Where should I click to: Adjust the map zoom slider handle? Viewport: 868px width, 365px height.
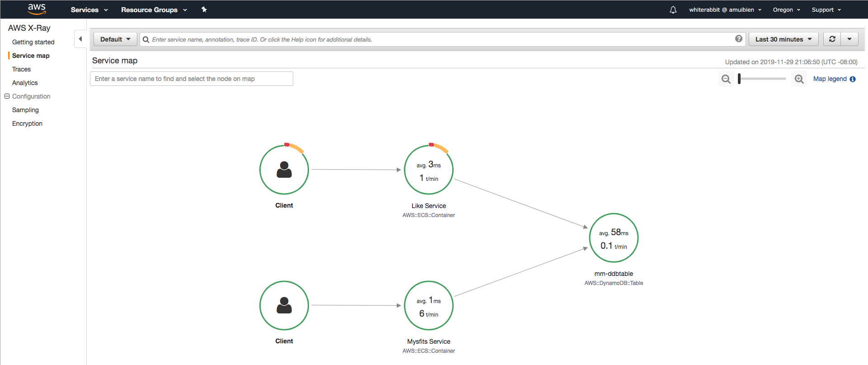tap(739, 79)
